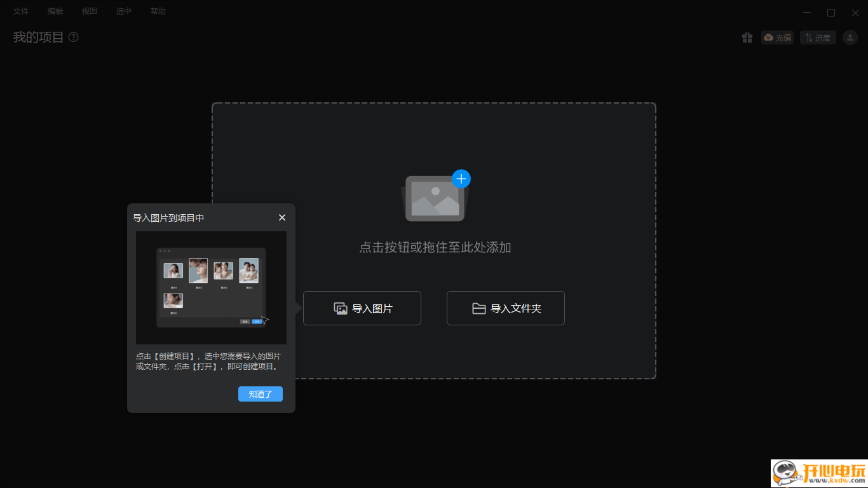This screenshot has height=488, width=868.
Task: Click the 导入图片 button to import pictures
Action: point(362,308)
